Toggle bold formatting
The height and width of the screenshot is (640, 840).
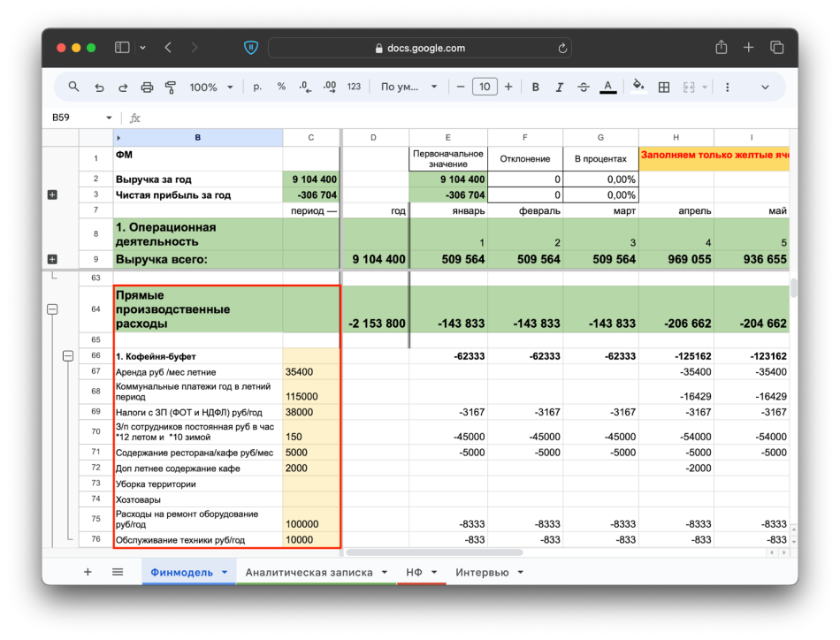point(535,87)
